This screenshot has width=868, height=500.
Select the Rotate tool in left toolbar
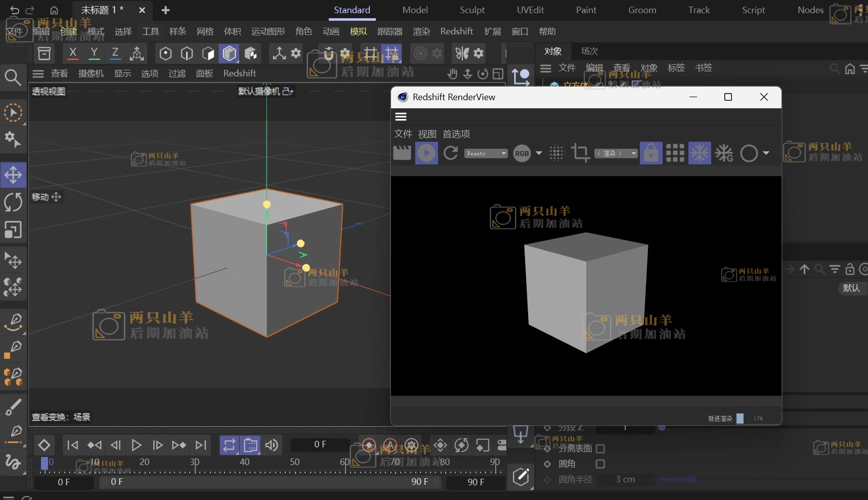(x=13, y=202)
